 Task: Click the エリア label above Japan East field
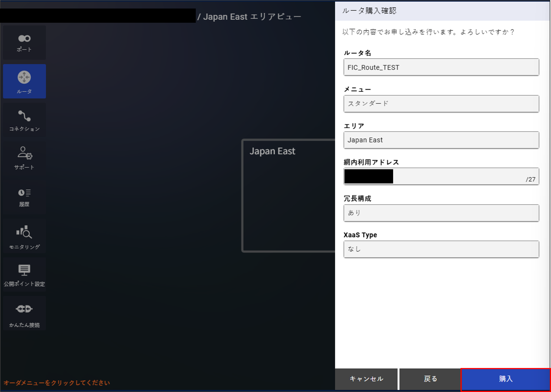pyautogui.click(x=354, y=126)
